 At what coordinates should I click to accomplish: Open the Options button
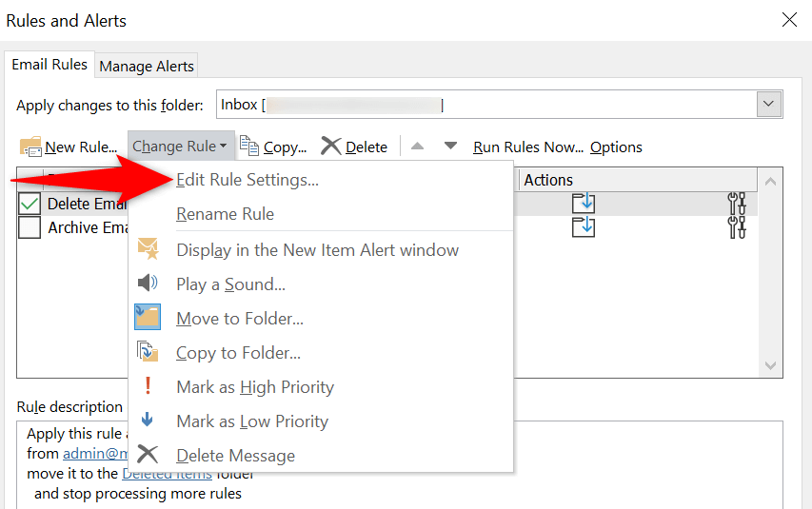coord(616,147)
